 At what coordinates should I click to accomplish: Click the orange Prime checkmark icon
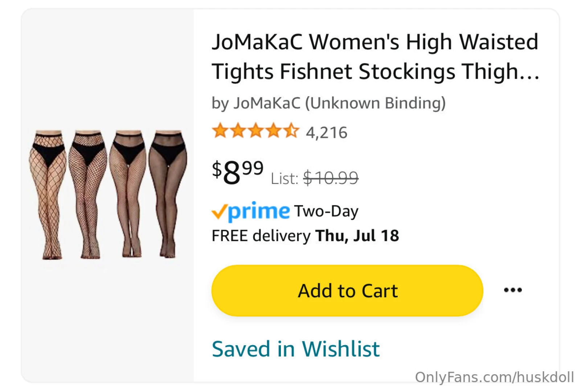pyautogui.click(x=219, y=212)
